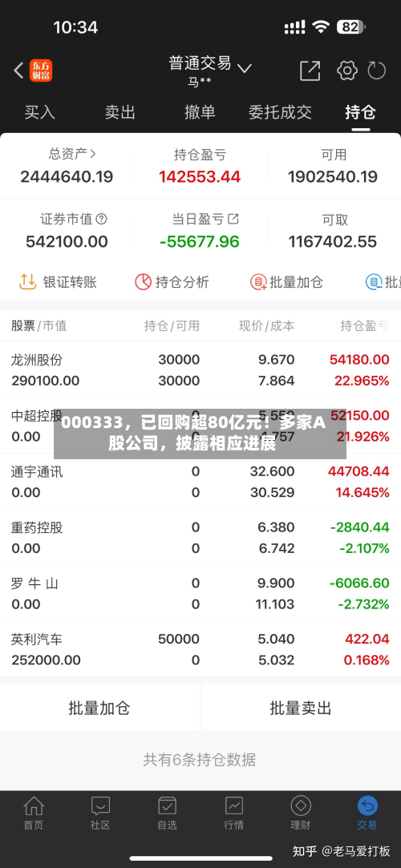Tap the 批量卖出 button

pos(301,708)
